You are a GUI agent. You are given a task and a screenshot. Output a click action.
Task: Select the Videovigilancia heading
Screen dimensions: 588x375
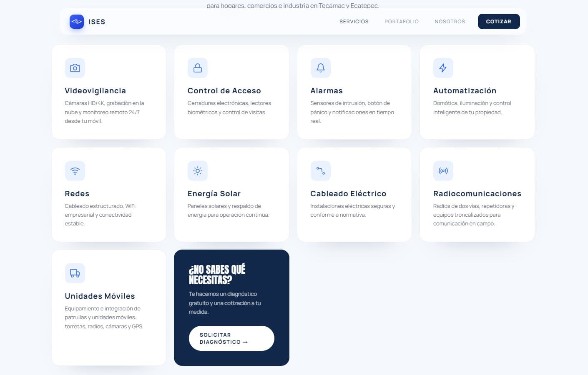click(x=95, y=91)
